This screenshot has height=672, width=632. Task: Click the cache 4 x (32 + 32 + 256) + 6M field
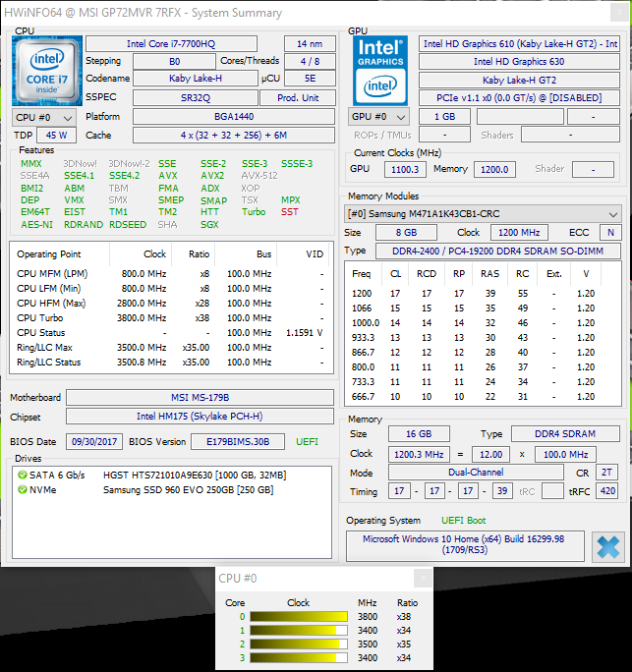pyautogui.click(x=234, y=136)
